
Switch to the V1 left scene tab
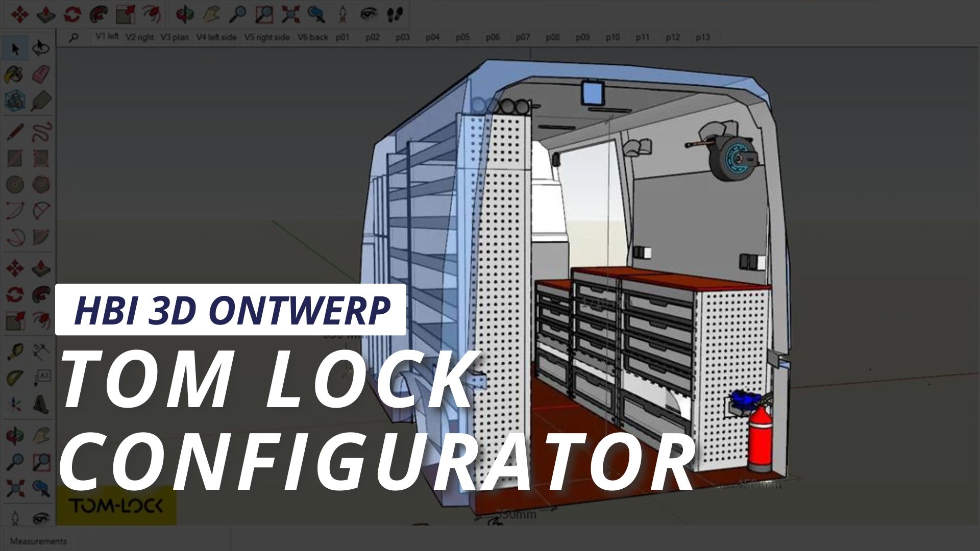[x=107, y=37]
